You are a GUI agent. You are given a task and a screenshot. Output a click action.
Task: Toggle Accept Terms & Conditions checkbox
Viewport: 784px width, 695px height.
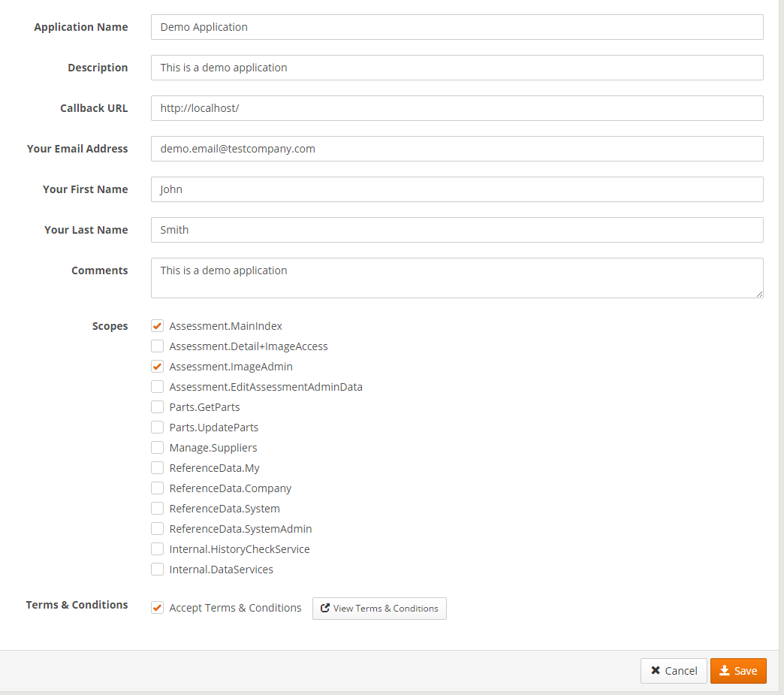click(157, 607)
